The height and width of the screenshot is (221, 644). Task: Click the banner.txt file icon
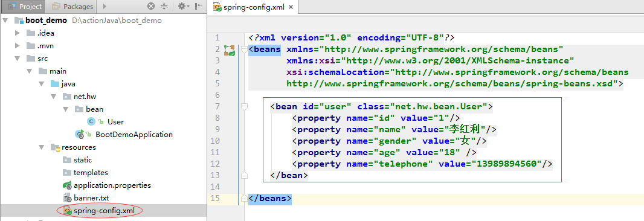coord(68,198)
